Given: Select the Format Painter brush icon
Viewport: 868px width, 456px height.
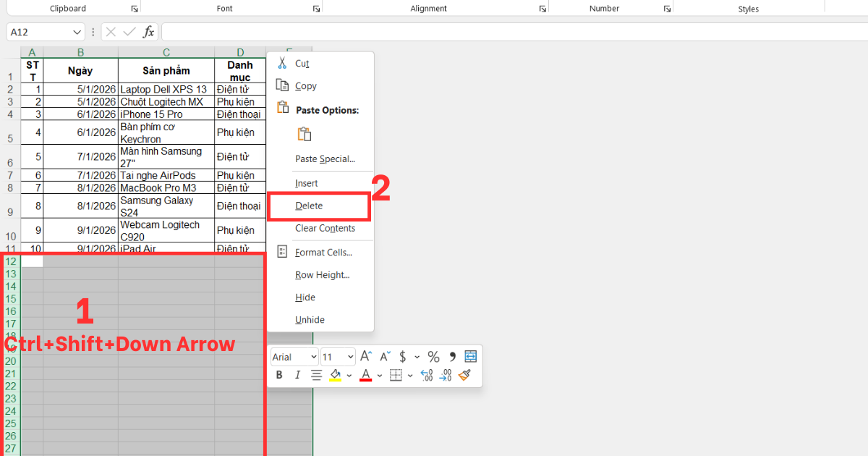Looking at the screenshot, I should pos(464,375).
